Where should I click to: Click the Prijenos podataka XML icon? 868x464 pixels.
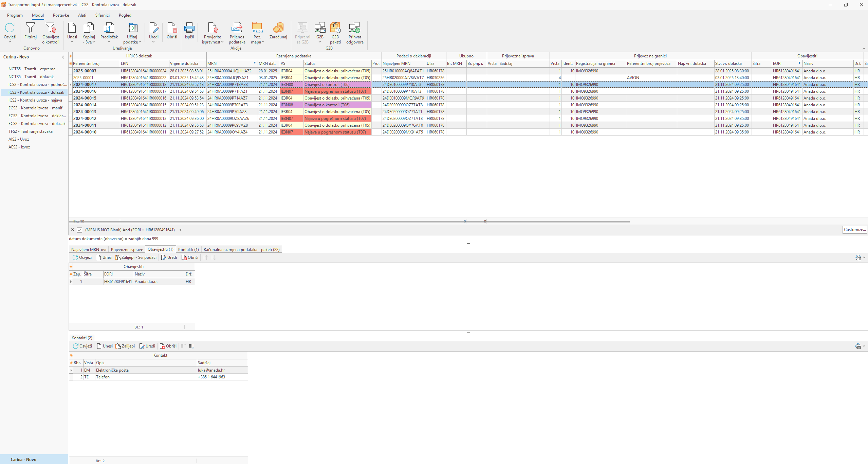[237, 28]
